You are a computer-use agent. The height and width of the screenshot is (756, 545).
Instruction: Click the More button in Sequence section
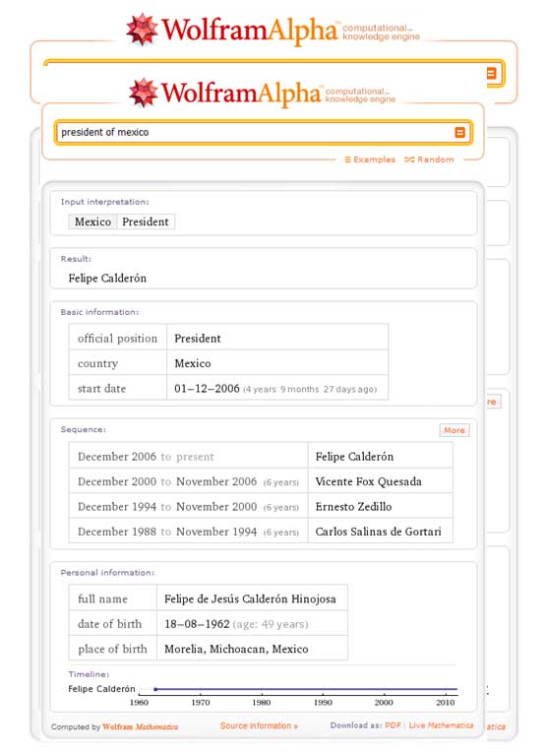tap(454, 430)
